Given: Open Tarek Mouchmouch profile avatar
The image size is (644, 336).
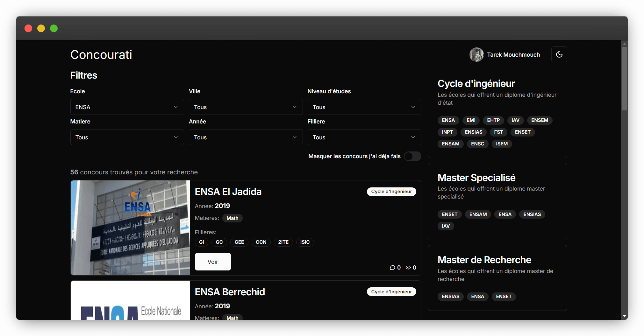Looking at the screenshot, I should tap(476, 54).
